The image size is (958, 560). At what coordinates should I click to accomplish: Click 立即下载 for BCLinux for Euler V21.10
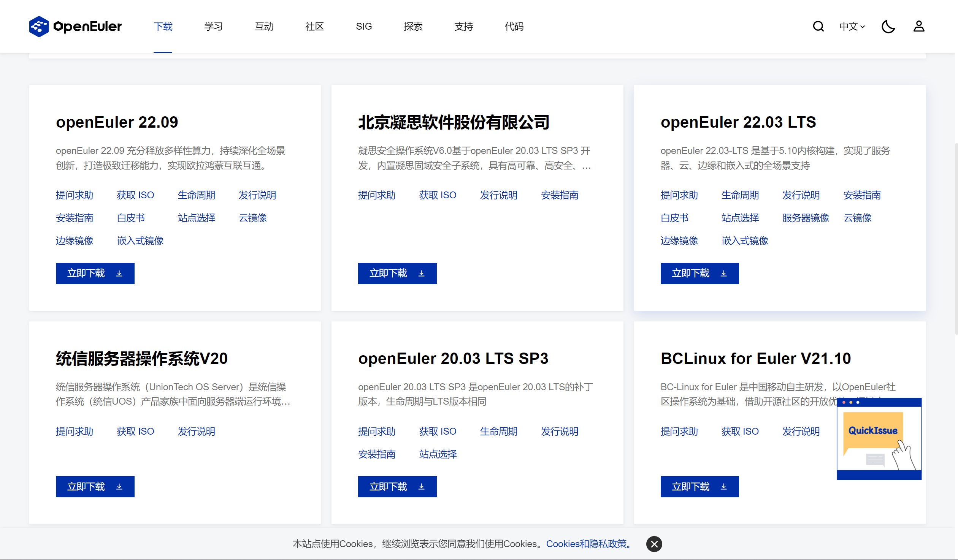[x=699, y=486]
